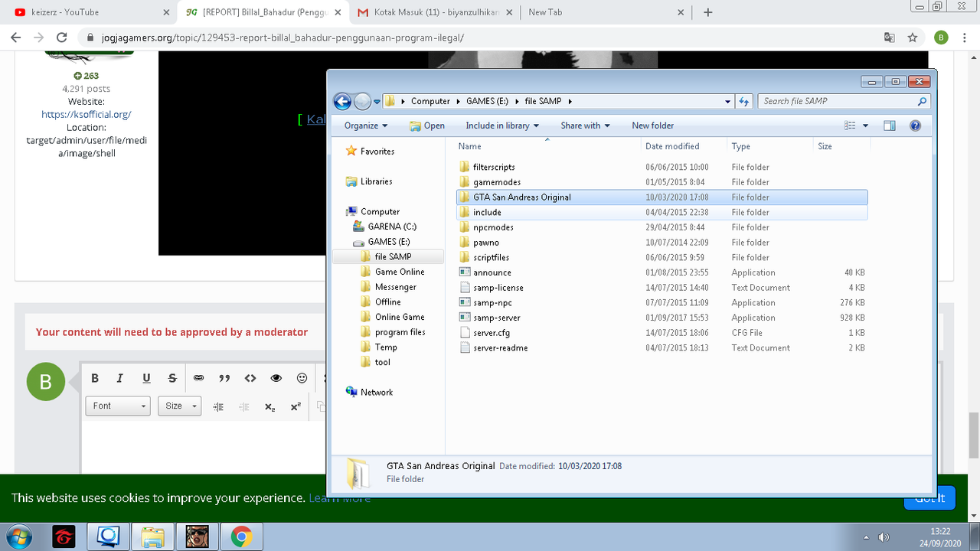The width and height of the screenshot is (980, 551).
Task: Sort files by the Name column
Action: pos(547,146)
